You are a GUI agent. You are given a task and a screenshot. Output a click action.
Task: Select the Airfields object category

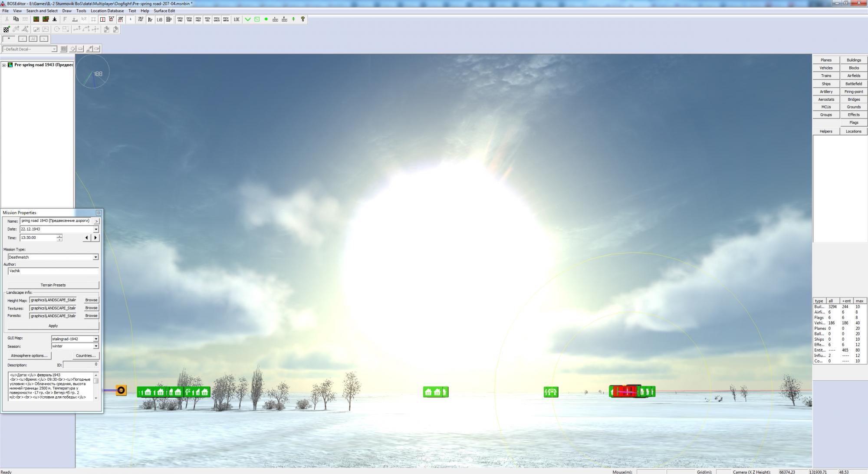tap(854, 76)
